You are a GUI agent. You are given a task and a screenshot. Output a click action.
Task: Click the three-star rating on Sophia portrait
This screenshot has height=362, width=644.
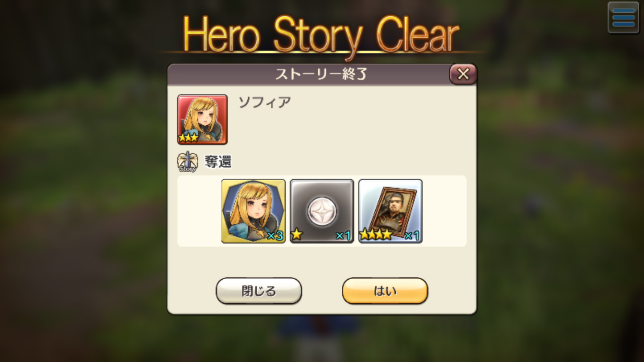click(x=188, y=137)
